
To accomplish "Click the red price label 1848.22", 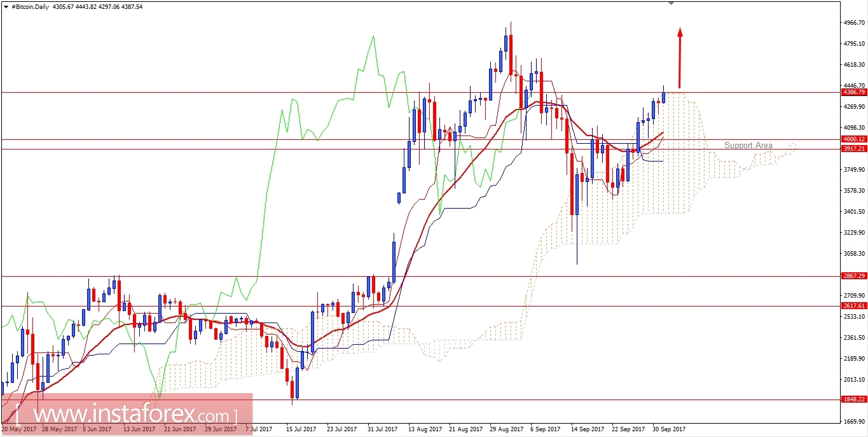I will (x=853, y=399).
